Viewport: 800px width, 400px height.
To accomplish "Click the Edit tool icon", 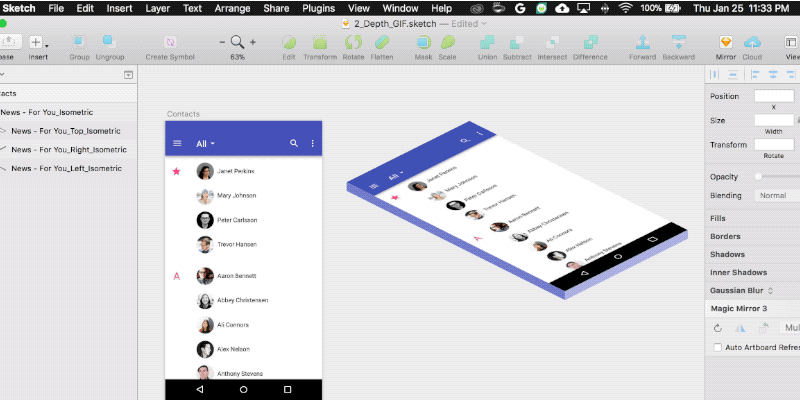I will pos(289,42).
